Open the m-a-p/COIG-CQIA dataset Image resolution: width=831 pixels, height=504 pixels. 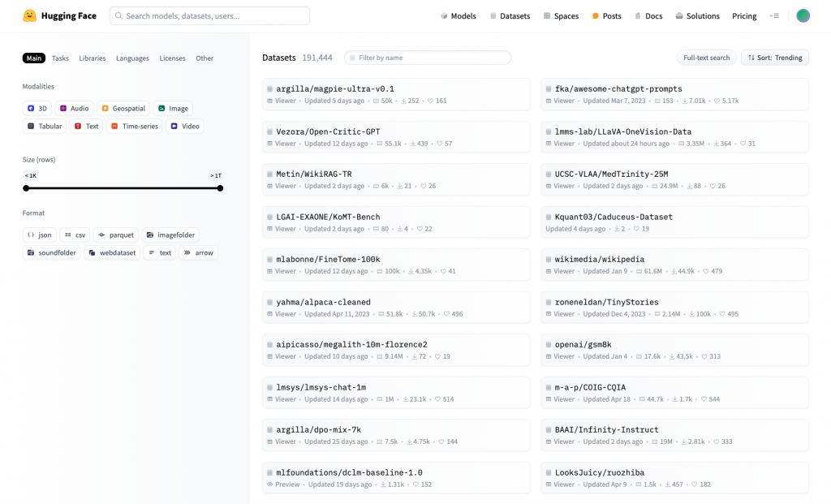point(674,394)
